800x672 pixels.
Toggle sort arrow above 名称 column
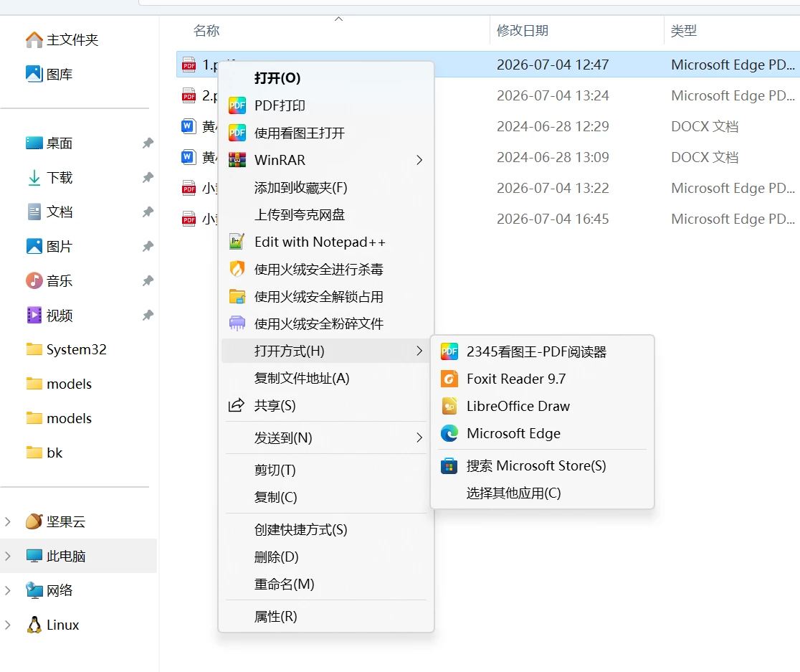click(x=338, y=19)
